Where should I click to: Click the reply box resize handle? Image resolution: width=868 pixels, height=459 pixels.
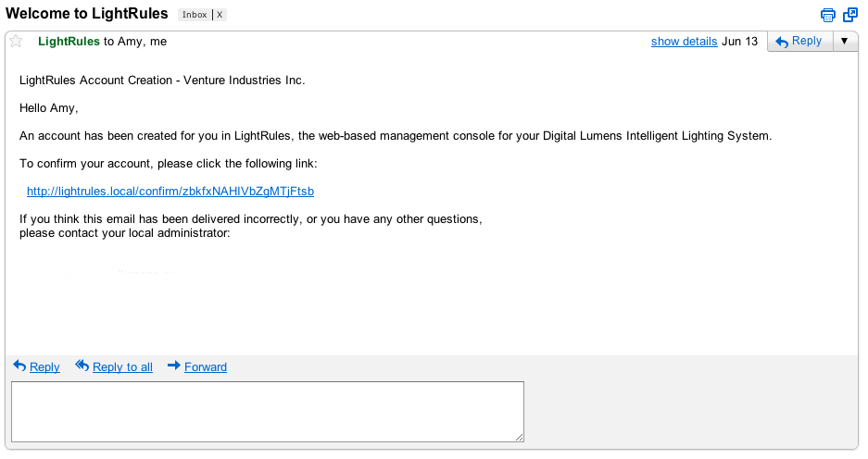pyautogui.click(x=520, y=437)
